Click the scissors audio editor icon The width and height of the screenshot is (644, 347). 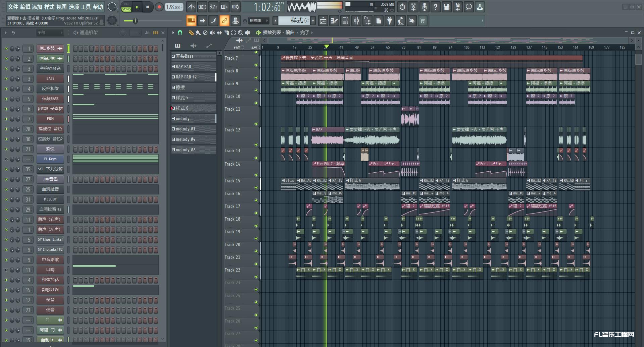pyautogui.click(x=413, y=7)
